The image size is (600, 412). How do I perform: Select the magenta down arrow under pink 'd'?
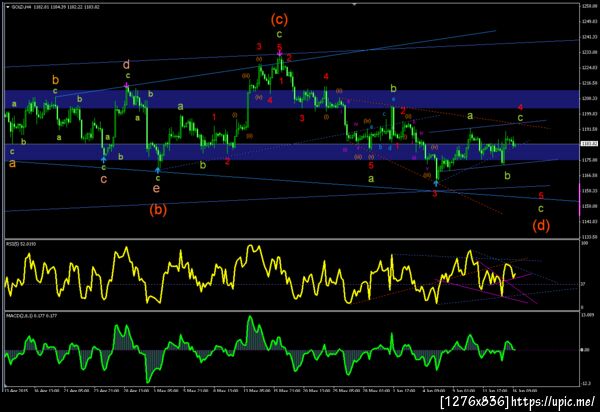(x=126, y=85)
